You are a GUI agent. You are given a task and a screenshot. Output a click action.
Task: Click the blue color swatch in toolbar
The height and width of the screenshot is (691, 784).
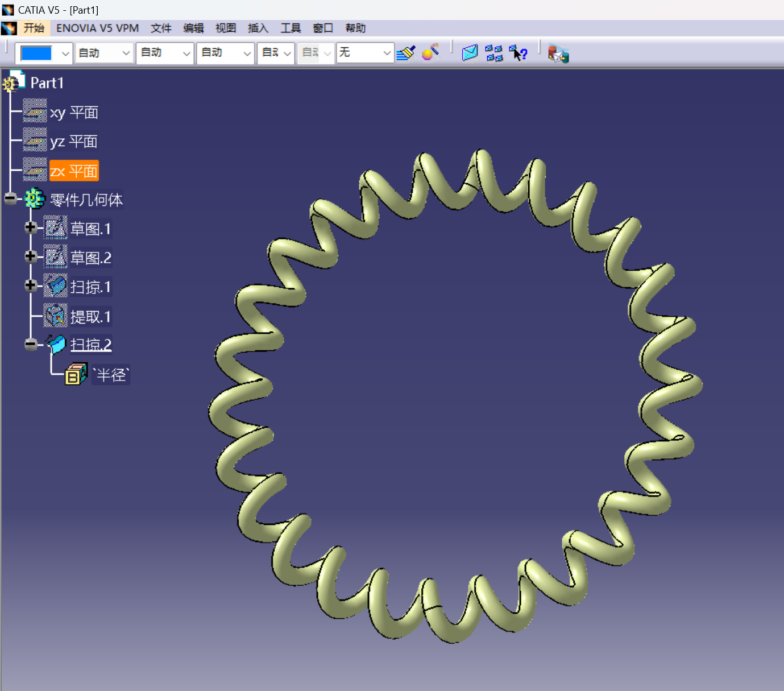[36, 53]
